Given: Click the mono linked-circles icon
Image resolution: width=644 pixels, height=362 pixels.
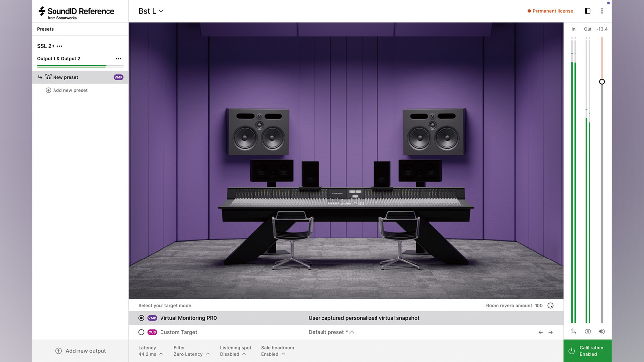Looking at the screenshot, I should tap(588, 332).
